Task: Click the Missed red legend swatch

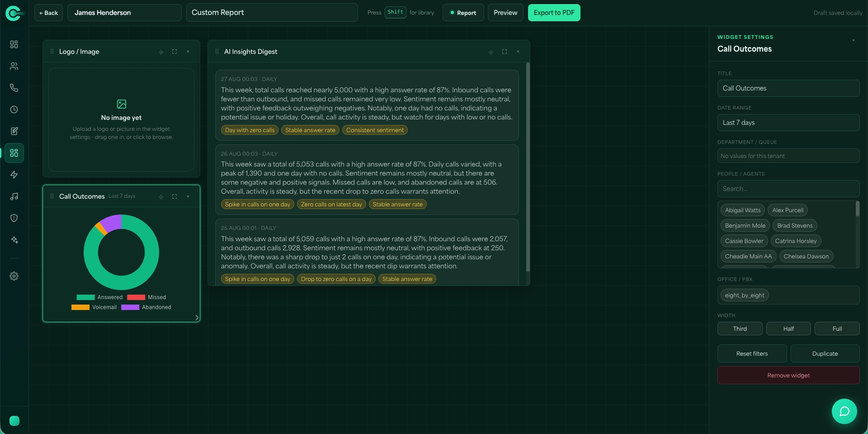Action: 136,297
